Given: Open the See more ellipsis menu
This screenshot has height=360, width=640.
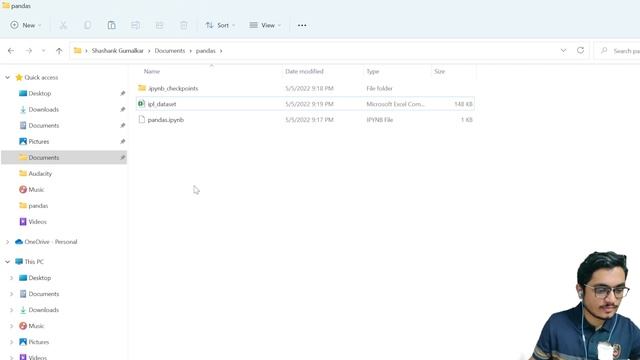Looking at the screenshot, I should 302,25.
